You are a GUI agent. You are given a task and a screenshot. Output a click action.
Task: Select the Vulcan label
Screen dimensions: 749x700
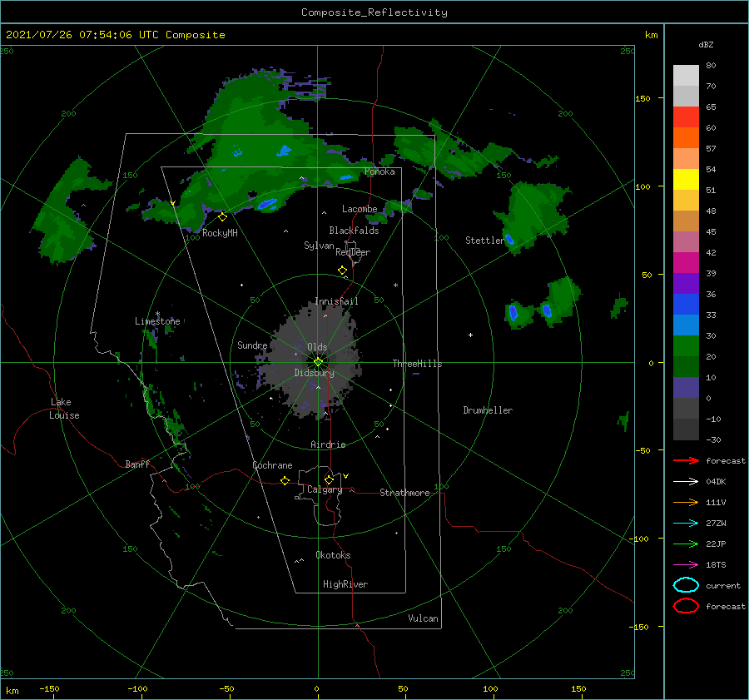tap(423, 618)
